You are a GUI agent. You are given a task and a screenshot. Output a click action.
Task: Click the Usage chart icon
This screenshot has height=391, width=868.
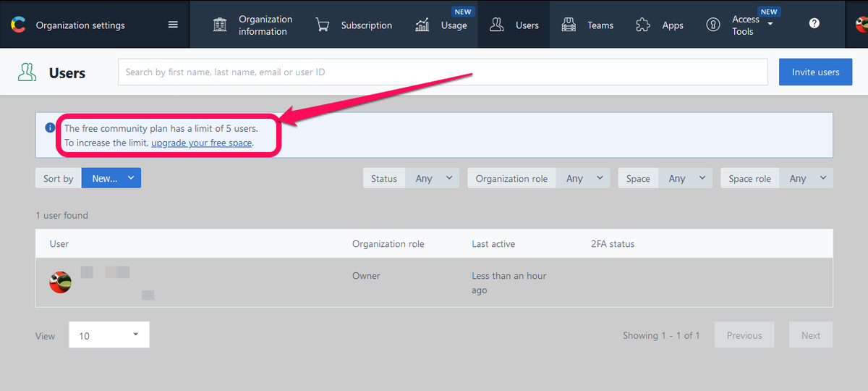(x=422, y=25)
